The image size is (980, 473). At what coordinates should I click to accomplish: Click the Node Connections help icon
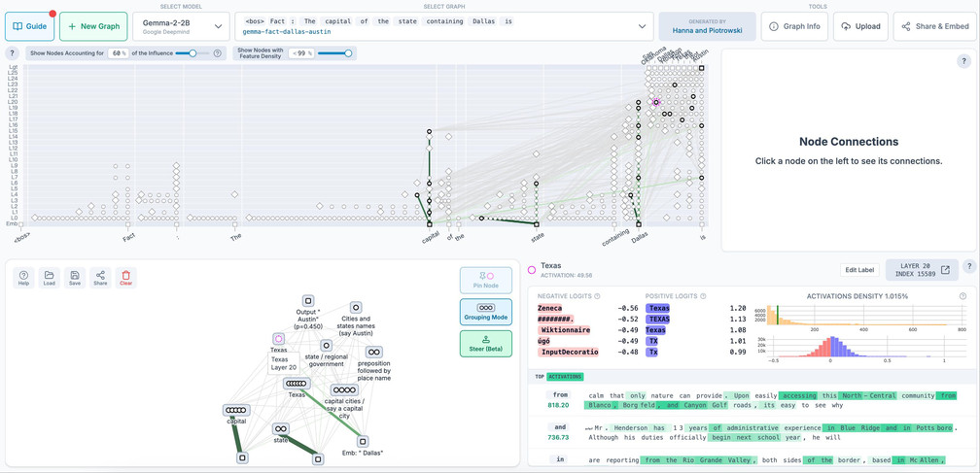click(x=963, y=61)
